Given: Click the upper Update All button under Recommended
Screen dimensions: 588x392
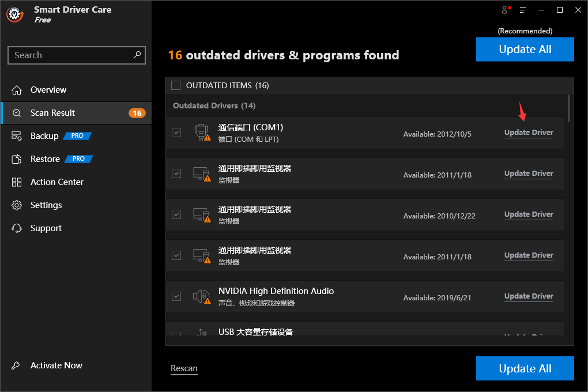Looking at the screenshot, I should click(525, 49).
